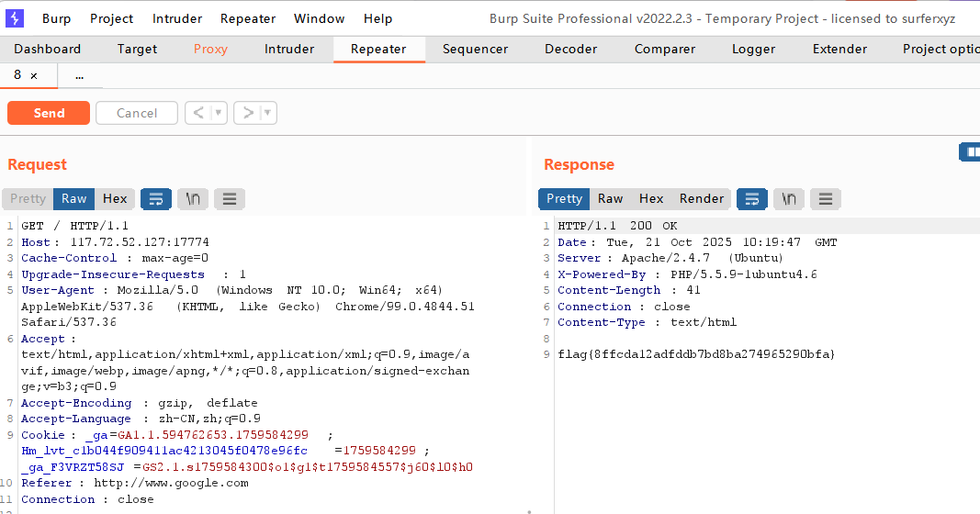The width and height of the screenshot is (980, 514).
Task: Open the Project options tab
Action: [x=941, y=49]
